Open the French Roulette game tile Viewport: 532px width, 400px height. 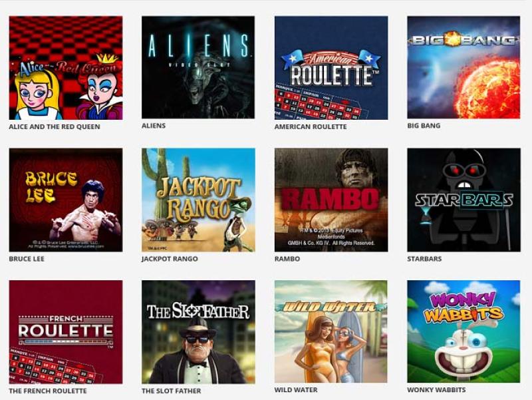(66, 331)
